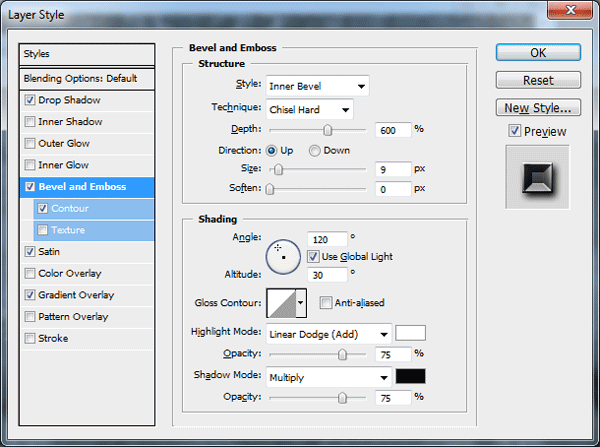600x447 pixels.
Task: Click the Gloss Contour preview thumbnail
Action: [281, 303]
